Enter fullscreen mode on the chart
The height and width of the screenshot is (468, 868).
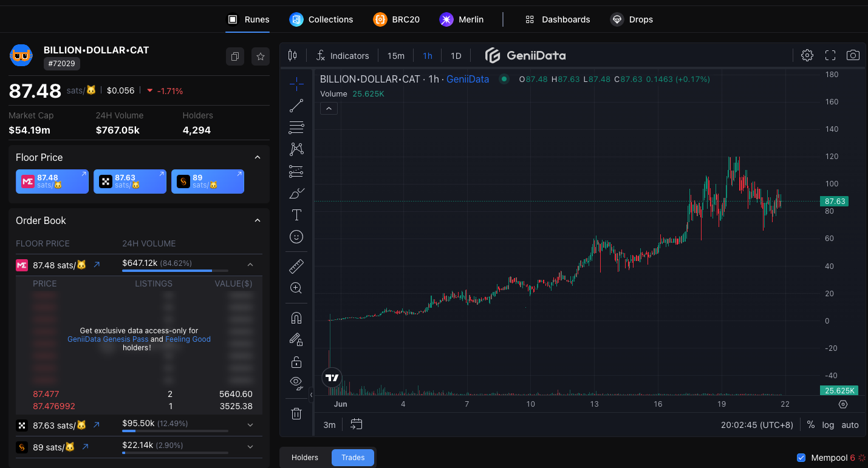[830, 55]
